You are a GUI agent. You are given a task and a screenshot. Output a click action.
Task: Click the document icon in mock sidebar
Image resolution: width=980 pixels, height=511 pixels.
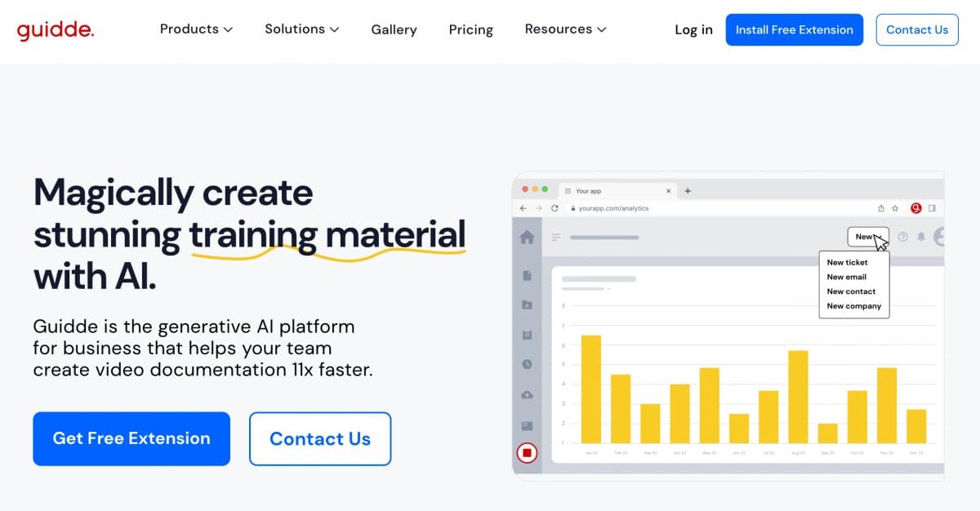point(527,276)
